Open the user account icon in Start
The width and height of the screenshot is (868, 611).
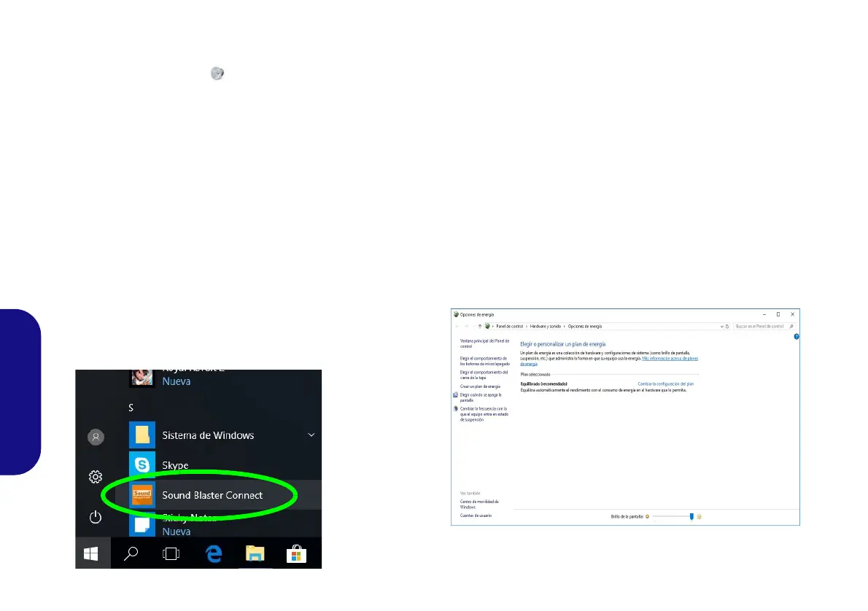pos(96,437)
